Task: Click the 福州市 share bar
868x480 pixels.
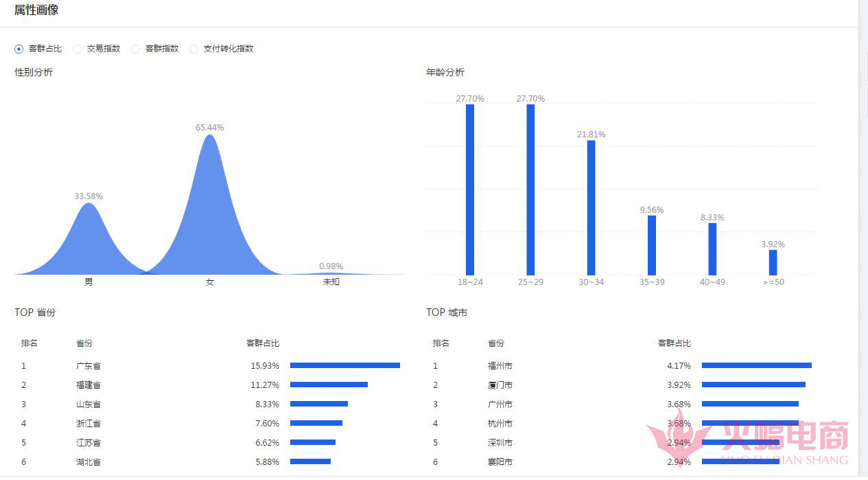Action: (x=757, y=365)
